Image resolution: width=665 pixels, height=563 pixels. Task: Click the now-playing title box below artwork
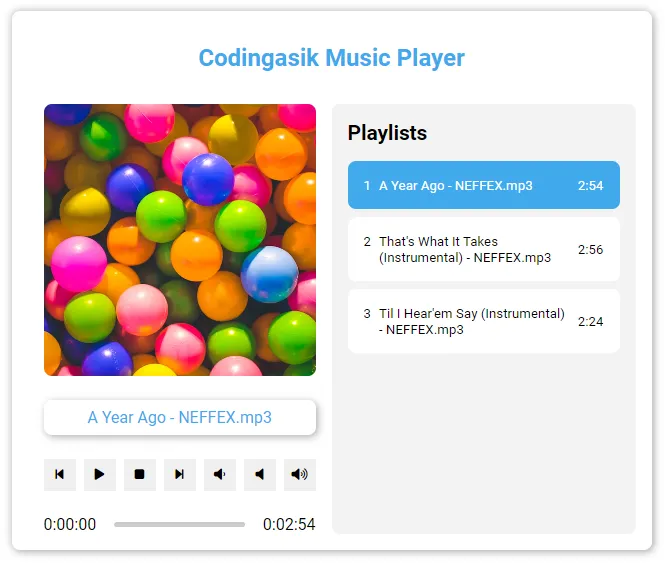(x=180, y=417)
